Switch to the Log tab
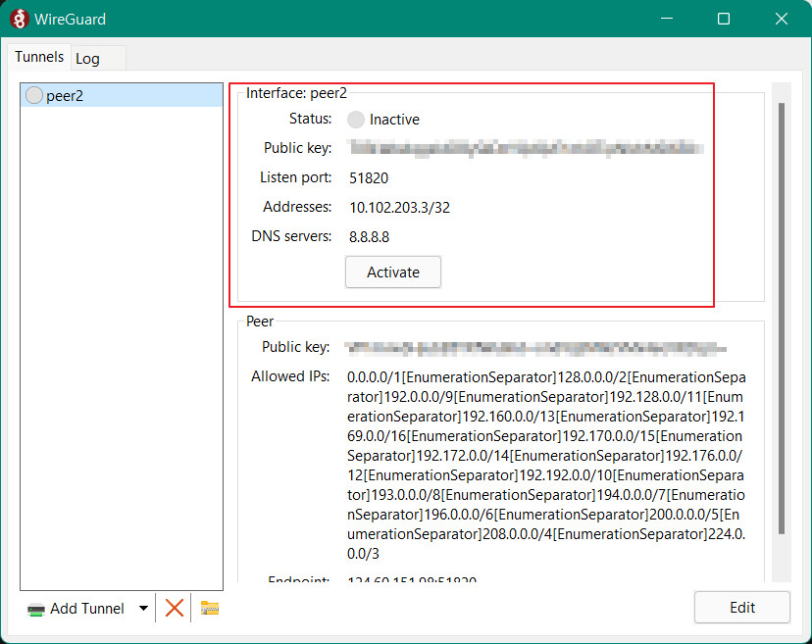Image resolution: width=812 pixels, height=644 pixels. tap(98, 59)
